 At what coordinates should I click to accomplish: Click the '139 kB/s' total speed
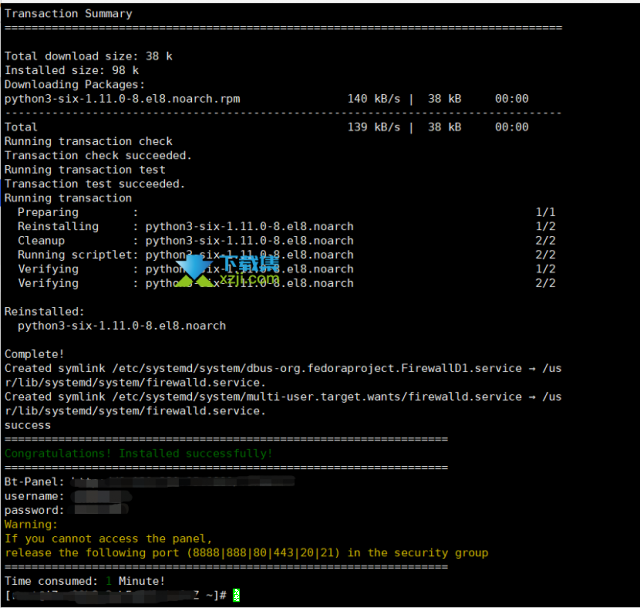(373, 127)
